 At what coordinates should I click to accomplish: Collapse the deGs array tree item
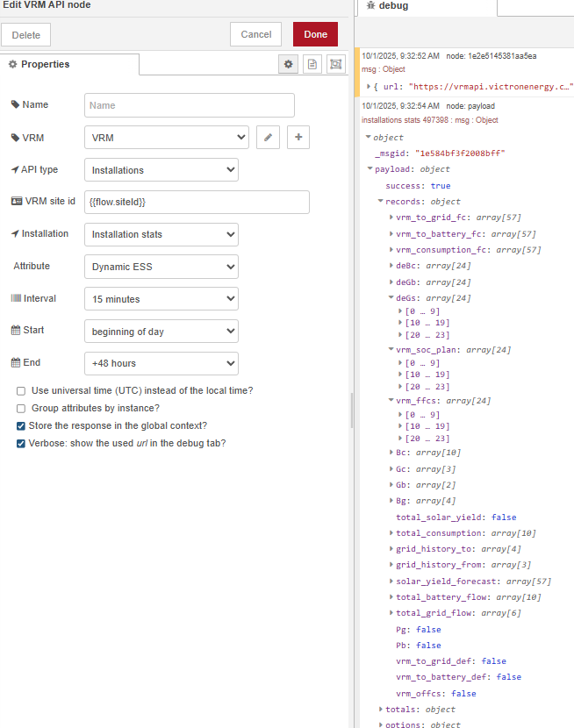tap(391, 297)
